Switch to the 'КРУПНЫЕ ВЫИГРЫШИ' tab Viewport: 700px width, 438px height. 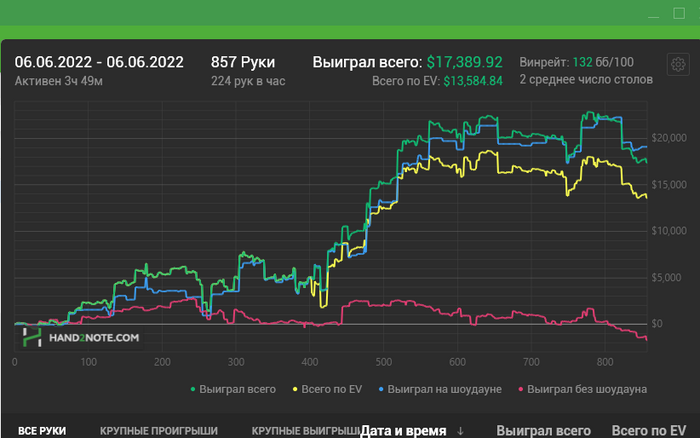[306, 431]
